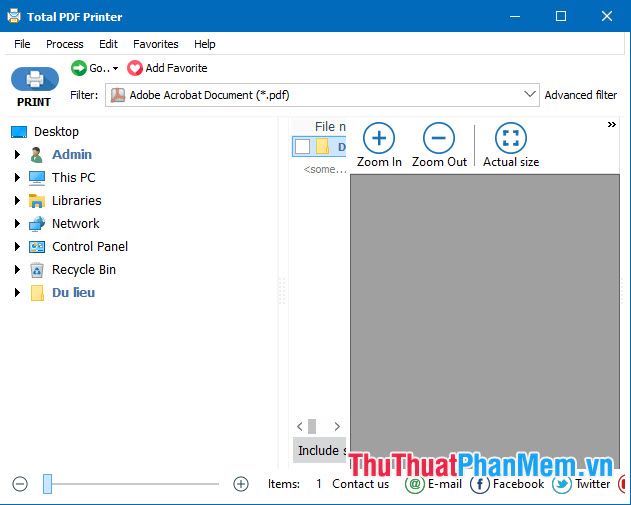Select the Desktop tree item label
This screenshot has width=631, height=505.
(x=56, y=132)
